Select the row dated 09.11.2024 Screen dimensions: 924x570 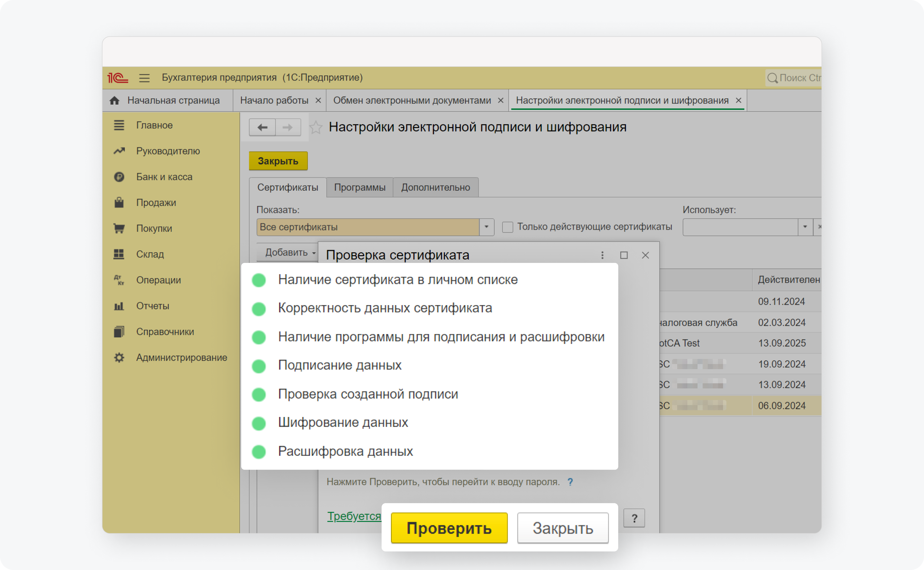point(740,302)
